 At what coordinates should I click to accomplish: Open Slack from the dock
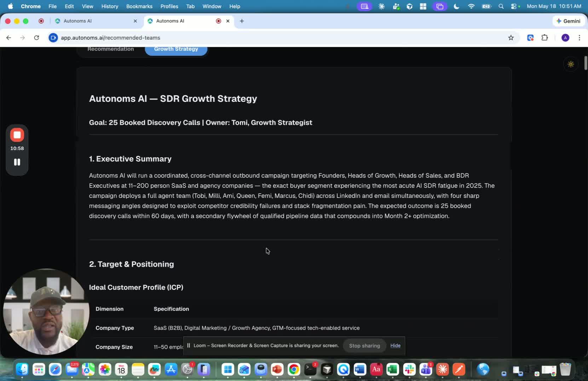pos(409,370)
